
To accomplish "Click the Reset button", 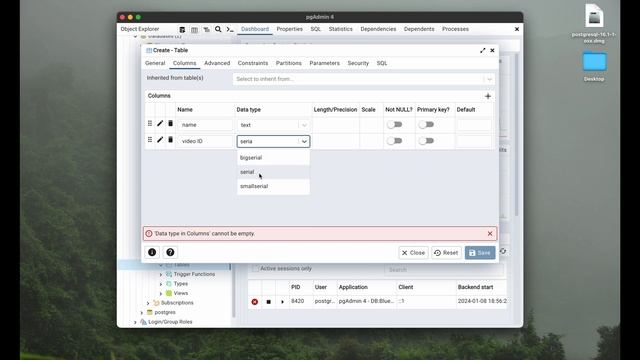I will pyautogui.click(x=446, y=253).
